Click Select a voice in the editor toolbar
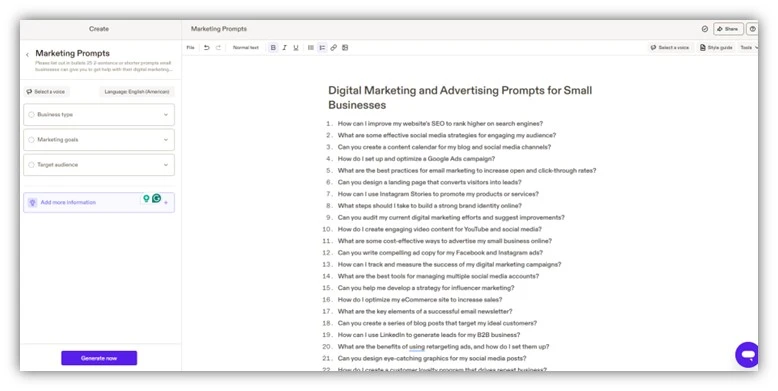778x391 pixels. point(669,48)
